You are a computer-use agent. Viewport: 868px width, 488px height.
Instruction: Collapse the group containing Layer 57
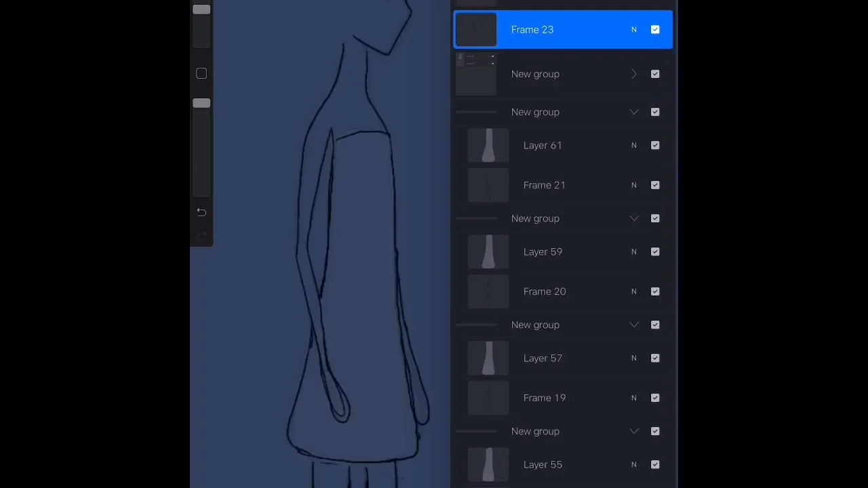click(634, 325)
